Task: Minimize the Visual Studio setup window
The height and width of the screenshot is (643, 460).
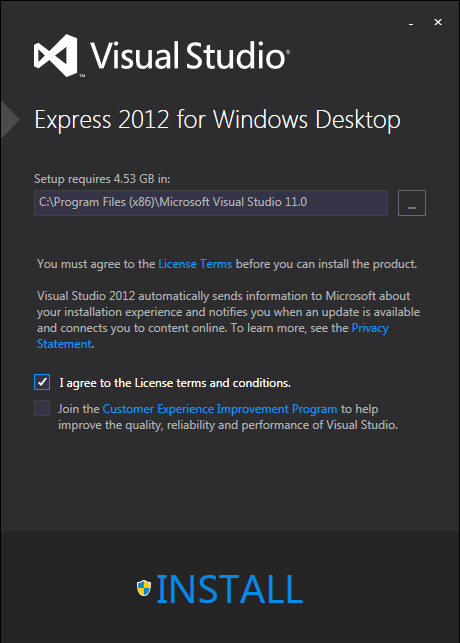Action: pyautogui.click(x=411, y=23)
